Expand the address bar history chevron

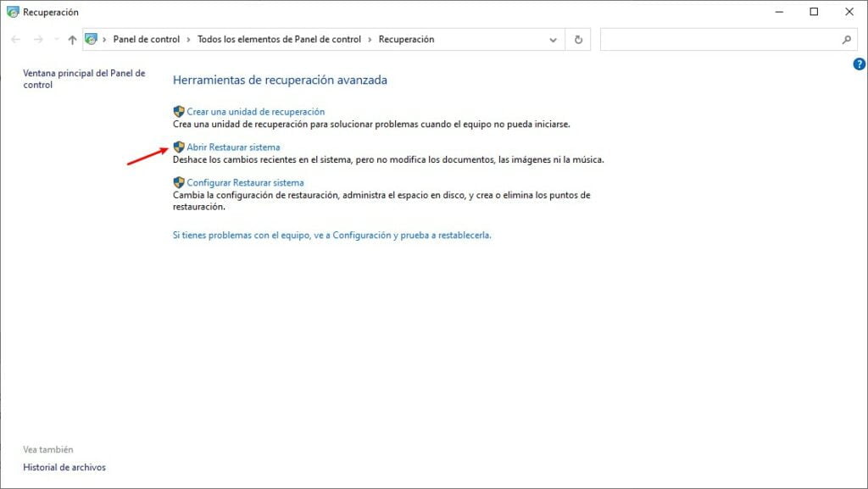click(x=553, y=40)
